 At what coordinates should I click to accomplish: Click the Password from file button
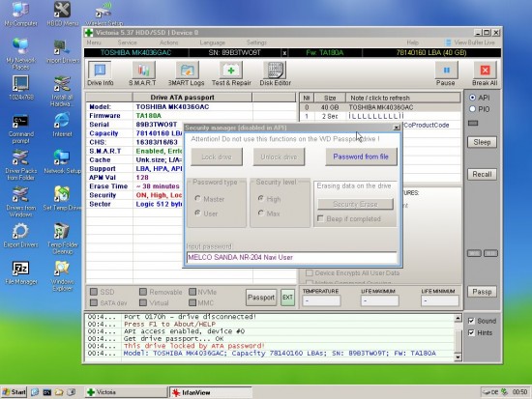(361, 157)
